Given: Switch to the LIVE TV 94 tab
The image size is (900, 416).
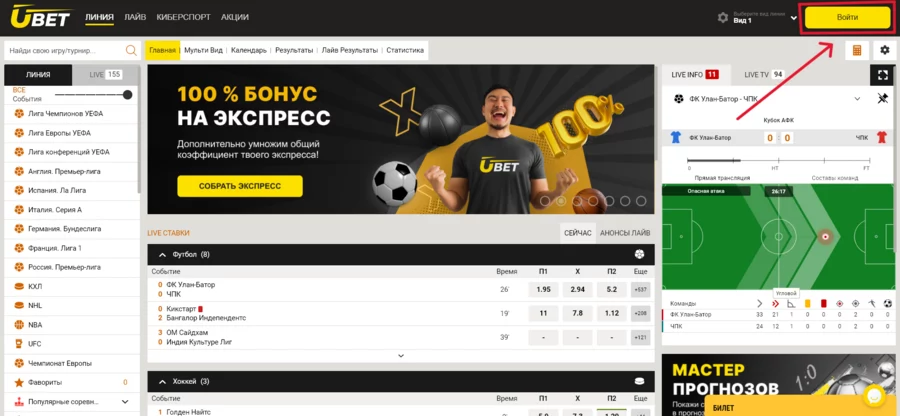Looking at the screenshot, I should coord(764,75).
